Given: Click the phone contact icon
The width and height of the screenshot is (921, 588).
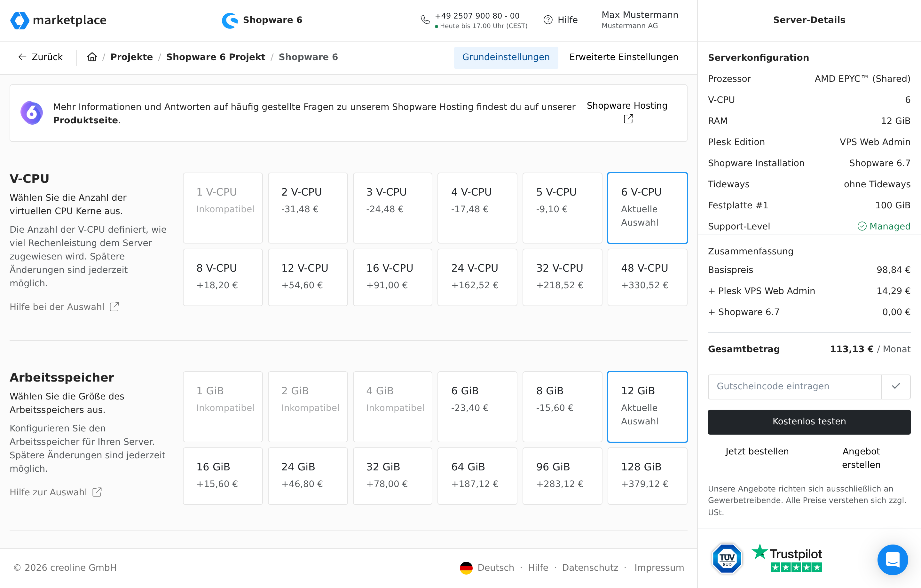Looking at the screenshot, I should click(x=425, y=20).
